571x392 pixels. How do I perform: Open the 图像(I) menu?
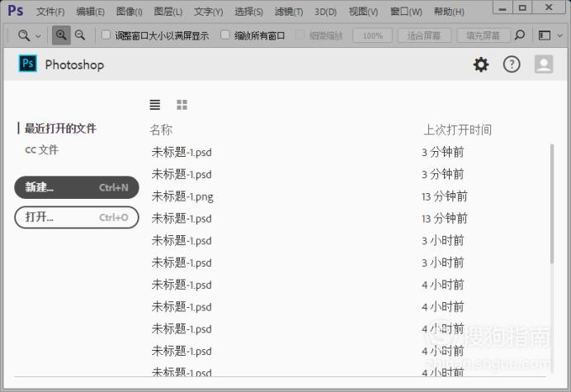[x=129, y=12]
